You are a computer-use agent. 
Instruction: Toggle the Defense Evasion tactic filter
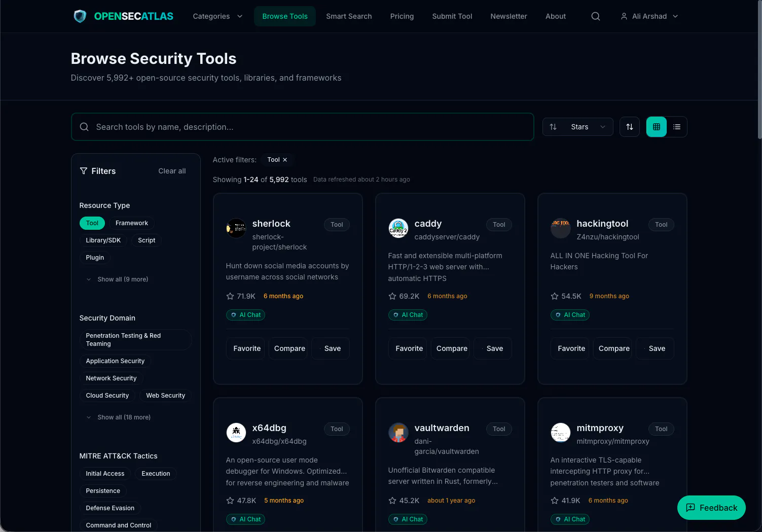pos(110,508)
